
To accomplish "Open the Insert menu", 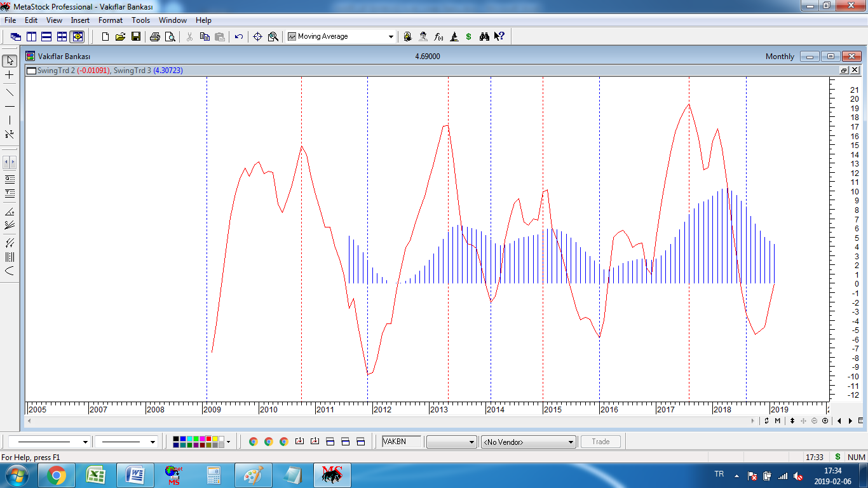I will pyautogui.click(x=80, y=20).
